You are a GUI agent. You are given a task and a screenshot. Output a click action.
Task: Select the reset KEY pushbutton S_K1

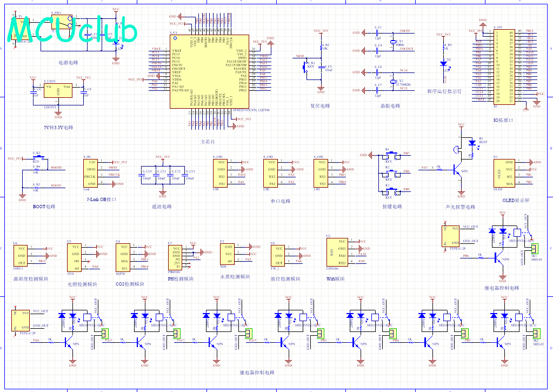[305, 67]
